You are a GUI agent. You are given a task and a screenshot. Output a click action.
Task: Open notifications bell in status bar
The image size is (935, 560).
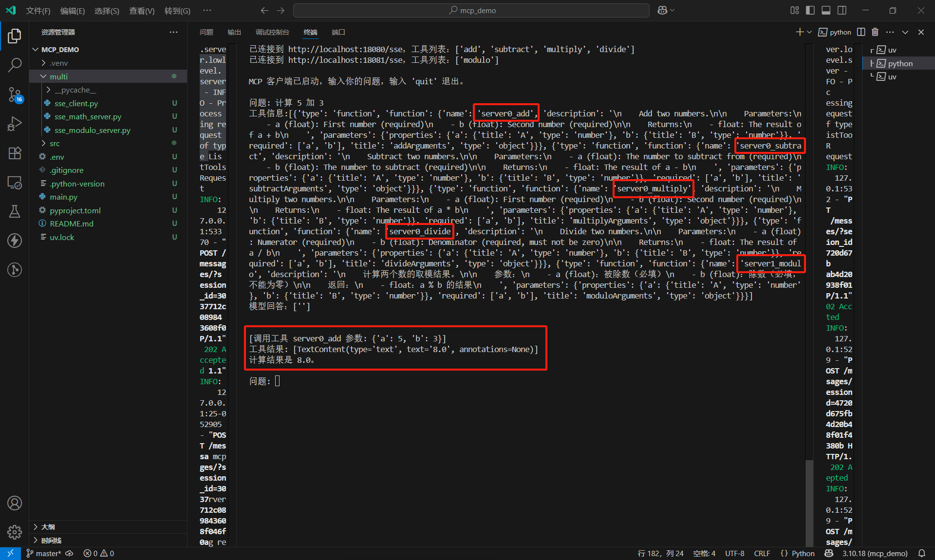click(922, 554)
